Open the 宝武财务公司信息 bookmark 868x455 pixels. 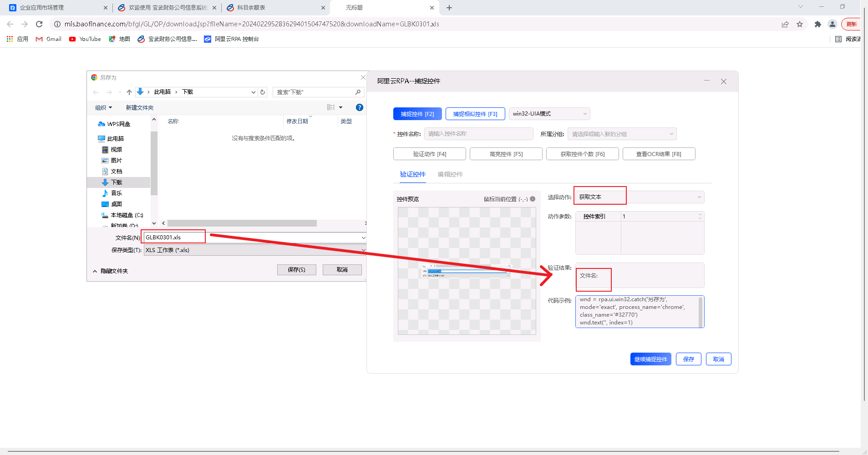tap(168, 39)
